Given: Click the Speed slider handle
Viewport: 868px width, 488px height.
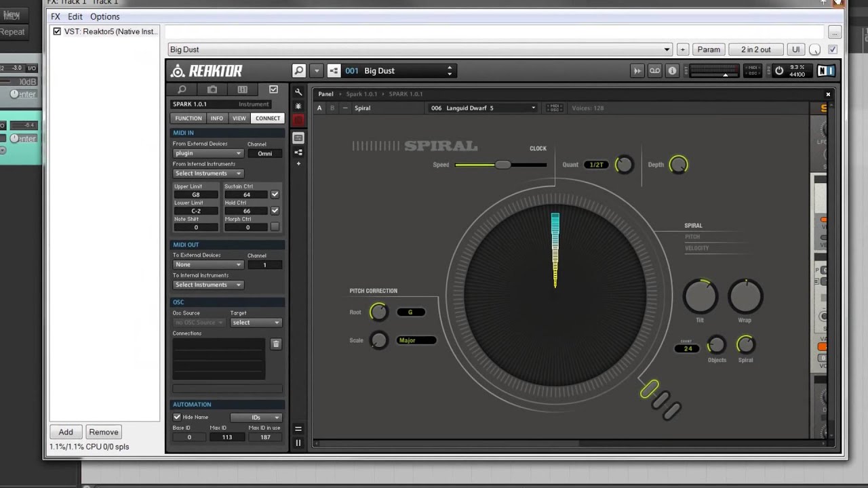Looking at the screenshot, I should [502, 165].
